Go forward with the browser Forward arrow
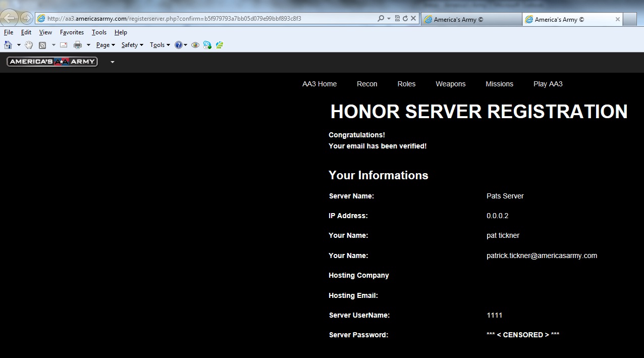Image resolution: width=644 pixels, height=358 pixels. pyautogui.click(x=26, y=19)
